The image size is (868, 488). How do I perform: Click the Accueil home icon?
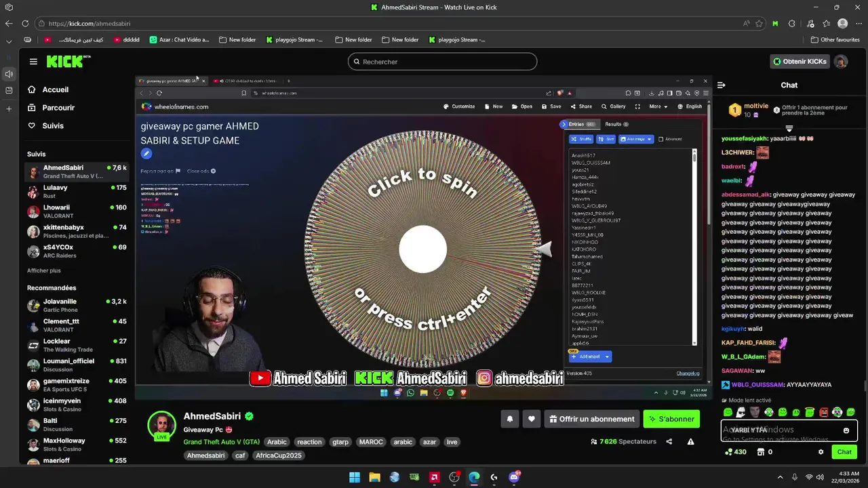tap(31, 89)
